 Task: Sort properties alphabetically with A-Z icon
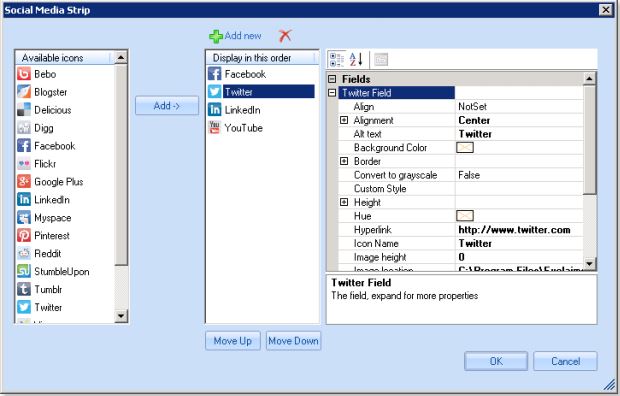pos(356,59)
